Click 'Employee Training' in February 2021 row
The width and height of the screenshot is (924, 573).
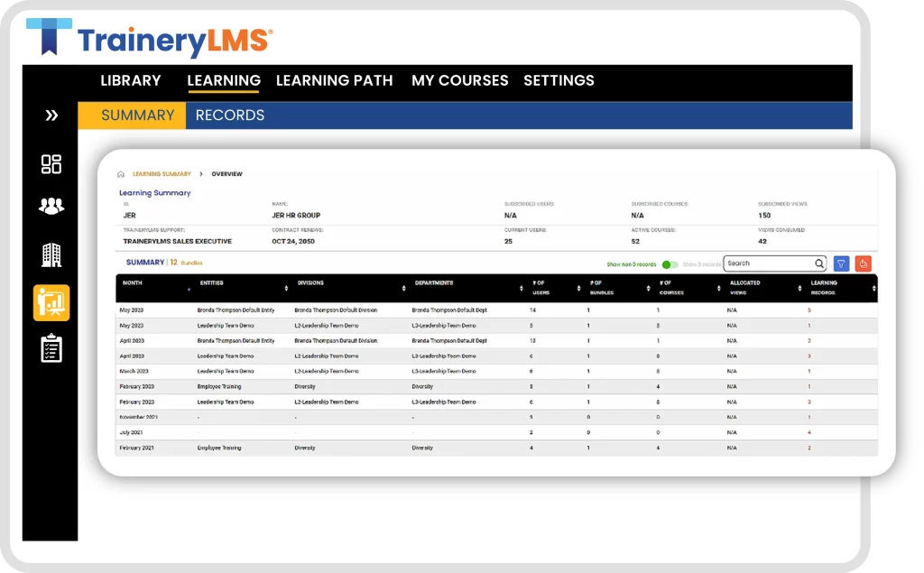[219, 448]
